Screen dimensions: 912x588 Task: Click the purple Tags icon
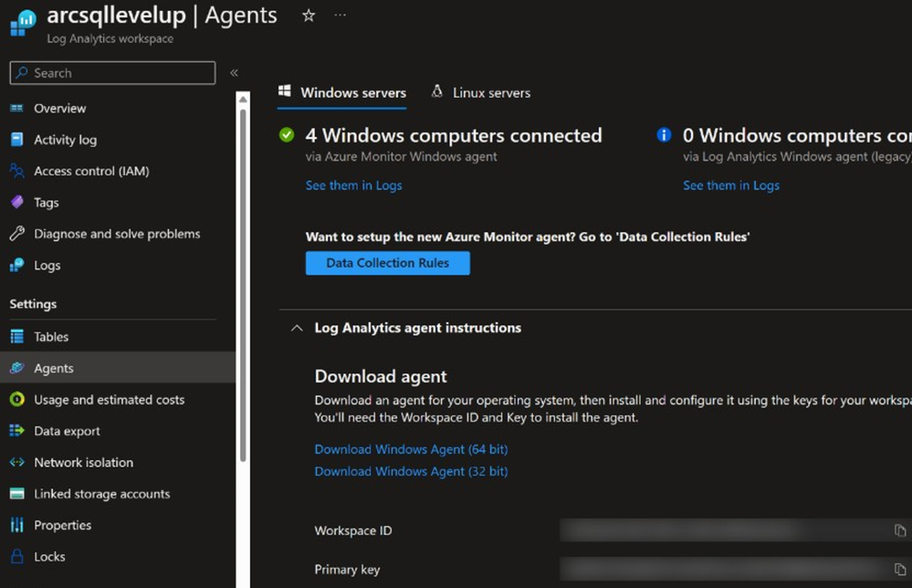(16, 203)
